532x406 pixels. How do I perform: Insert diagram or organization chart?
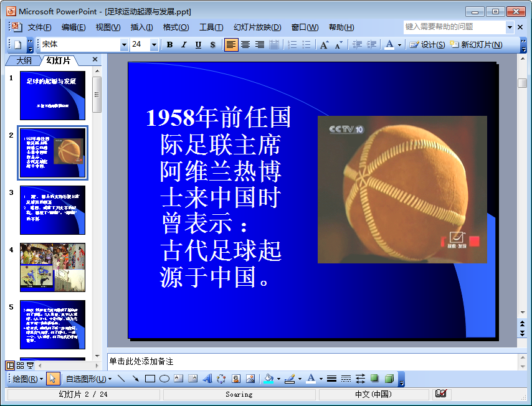tap(221, 379)
